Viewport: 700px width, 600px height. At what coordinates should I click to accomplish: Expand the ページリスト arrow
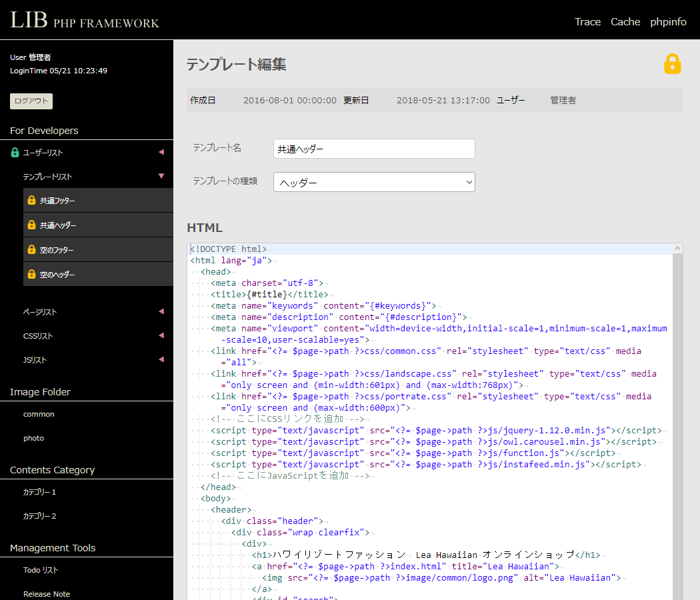coord(161,312)
